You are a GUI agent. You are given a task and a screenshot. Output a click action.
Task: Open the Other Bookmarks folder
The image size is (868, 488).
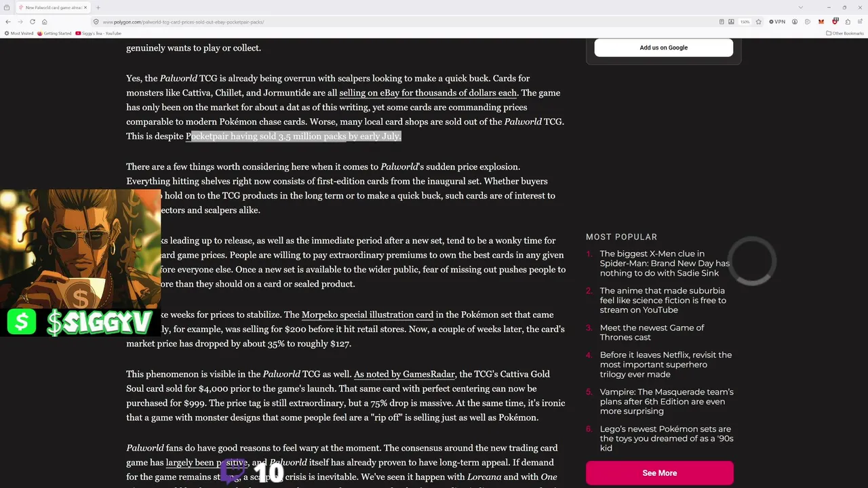[x=845, y=33]
